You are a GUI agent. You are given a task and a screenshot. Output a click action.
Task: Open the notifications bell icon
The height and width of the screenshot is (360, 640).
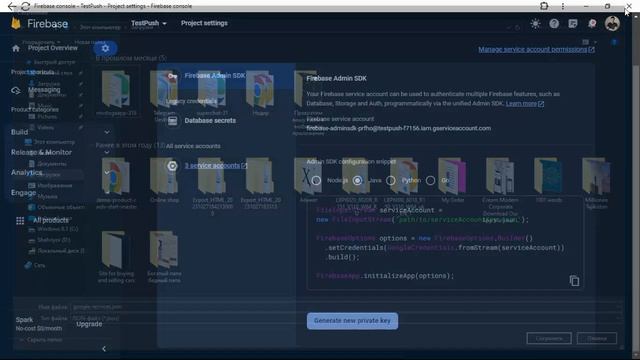pos(592,24)
